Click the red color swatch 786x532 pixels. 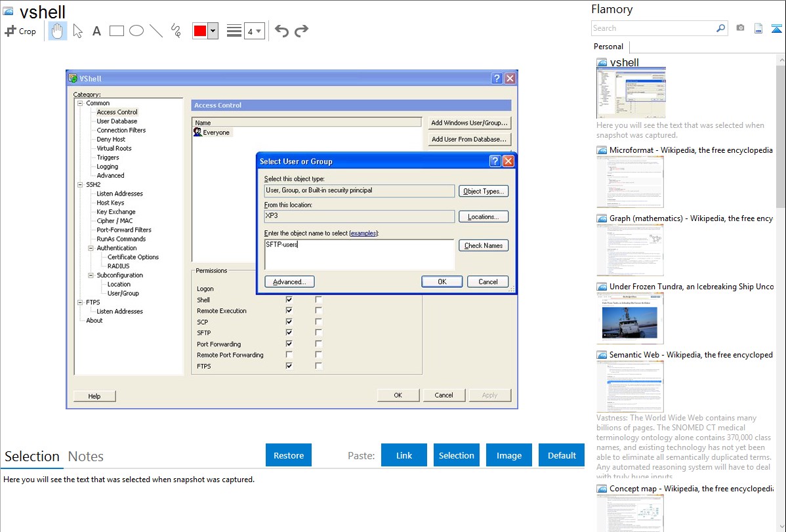[200, 31]
